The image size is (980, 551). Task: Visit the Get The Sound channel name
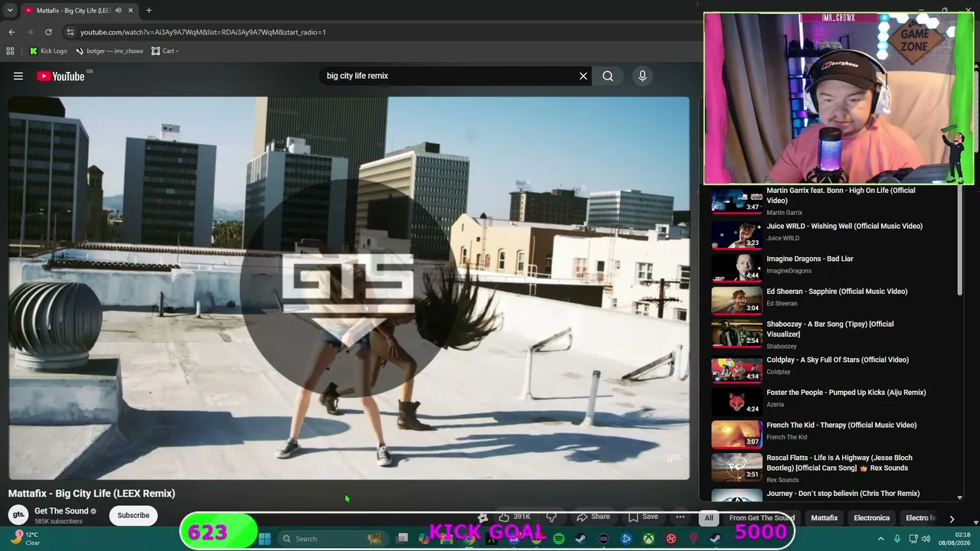pos(61,511)
